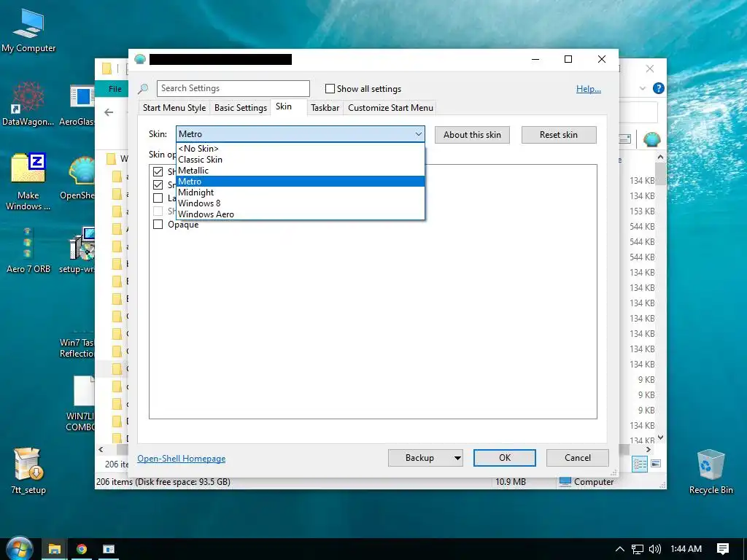Image resolution: width=747 pixels, height=560 pixels.
Task: Click the Windows 7 style Start orb
Action: pyautogui.click(x=18, y=548)
